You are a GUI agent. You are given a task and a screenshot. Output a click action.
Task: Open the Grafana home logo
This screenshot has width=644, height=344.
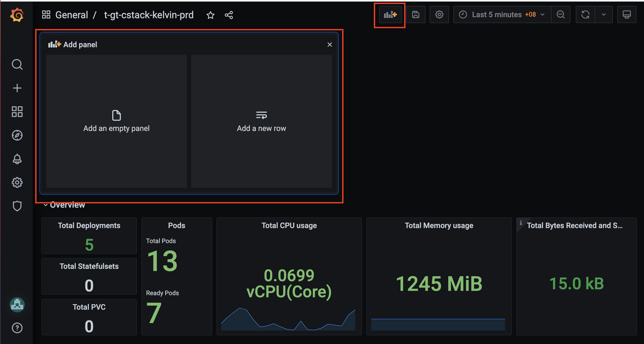point(17,15)
